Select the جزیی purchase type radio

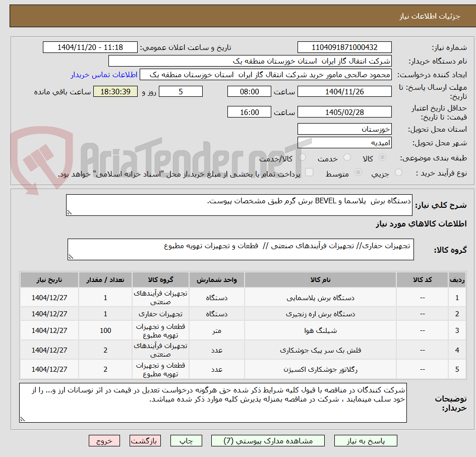click(x=398, y=173)
